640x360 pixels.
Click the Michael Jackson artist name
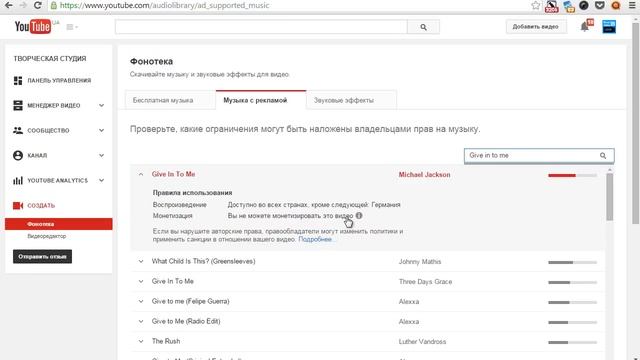(424, 175)
